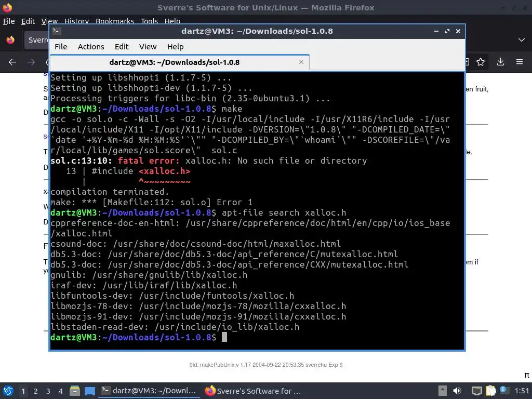Select Firefox task in taskbar
The height and width of the screenshot is (399, 532).
[253, 391]
